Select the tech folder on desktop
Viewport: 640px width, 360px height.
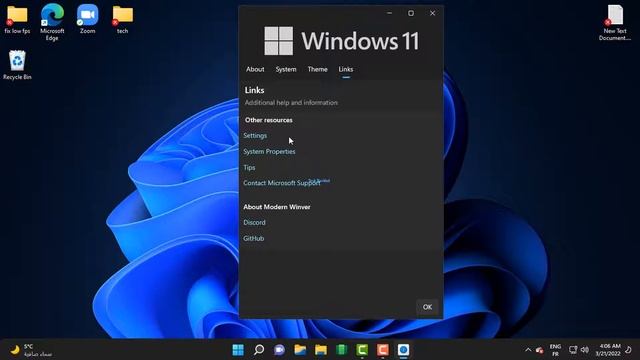point(122,20)
